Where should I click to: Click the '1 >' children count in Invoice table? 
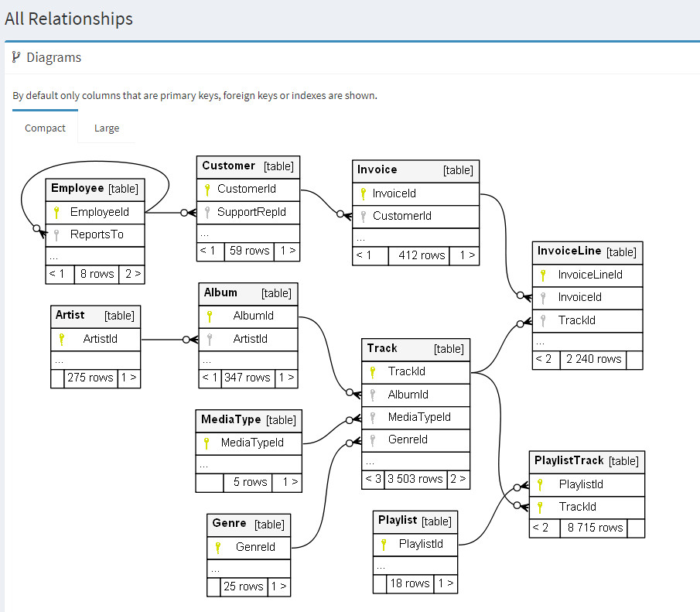tap(467, 255)
